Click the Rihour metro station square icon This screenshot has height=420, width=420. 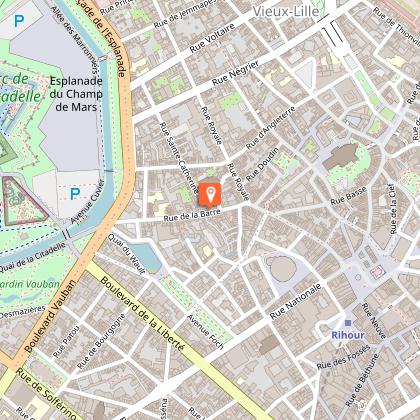(348, 323)
